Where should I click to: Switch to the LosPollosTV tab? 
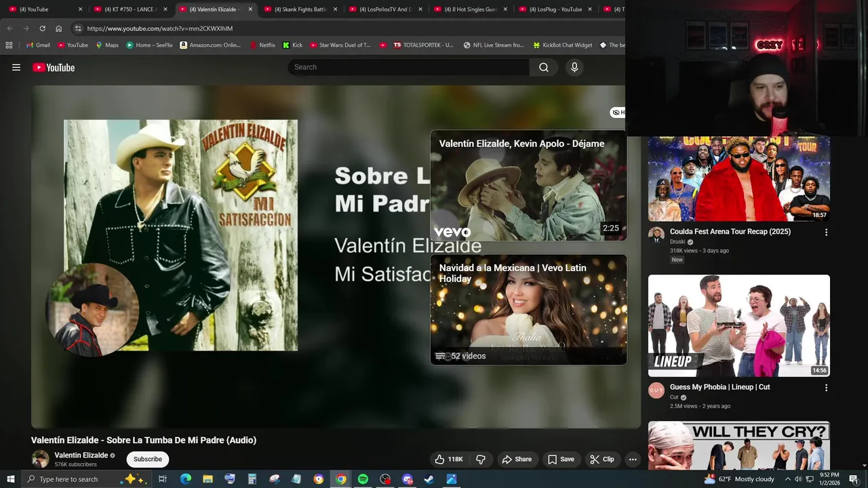[x=385, y=9]
